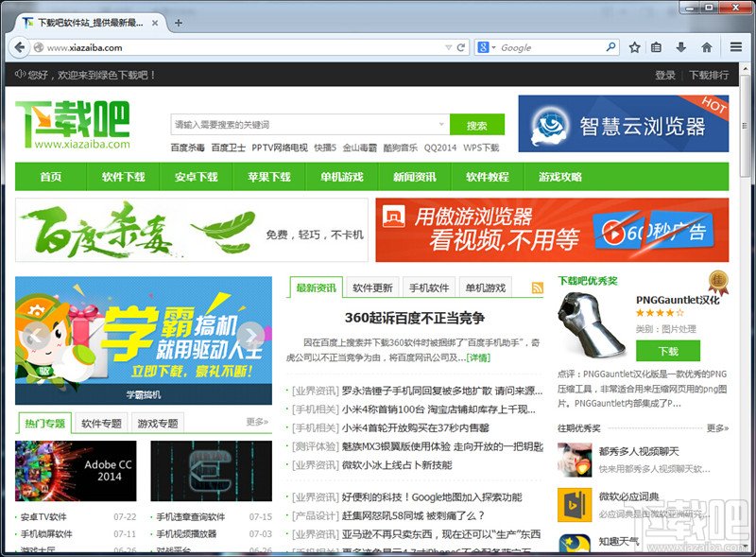Open the 百度杀毒 hot keyword link
756x557 pixels.
click(187, 148)
